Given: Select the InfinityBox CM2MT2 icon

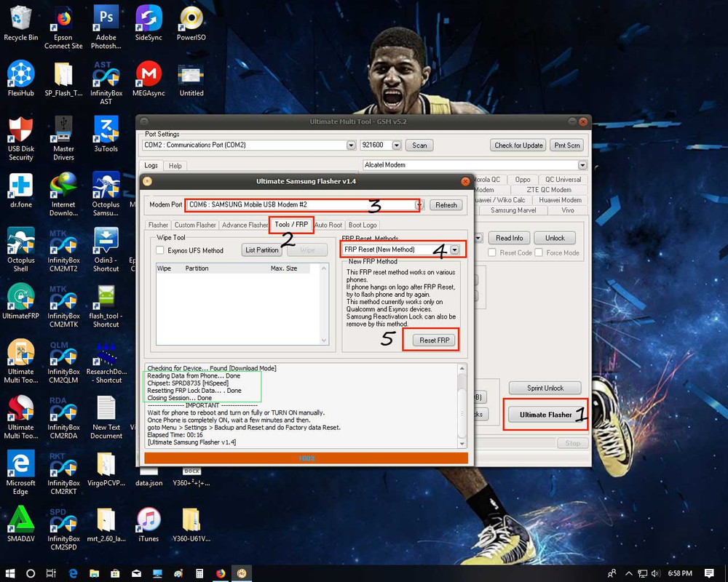Looking at the screenshot, I should click(63, 250).
